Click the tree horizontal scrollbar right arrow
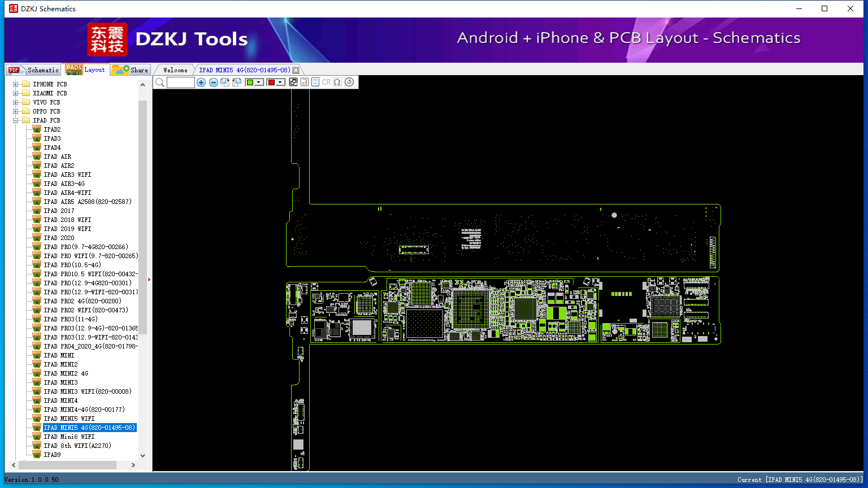 (133, 465)
